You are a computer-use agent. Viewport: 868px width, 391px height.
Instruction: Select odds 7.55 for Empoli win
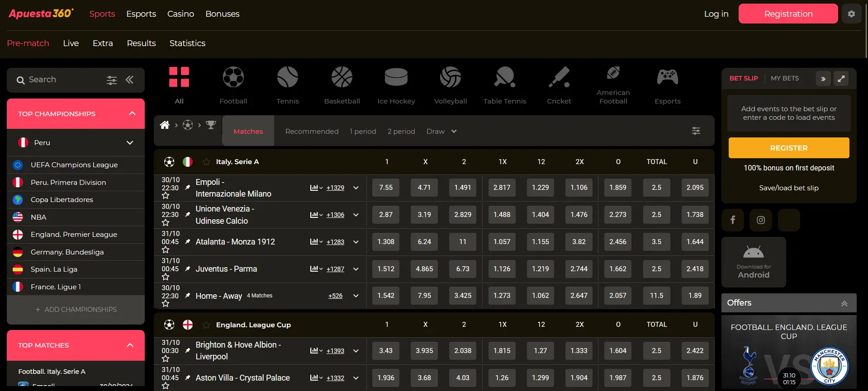[x=386, y=188]
